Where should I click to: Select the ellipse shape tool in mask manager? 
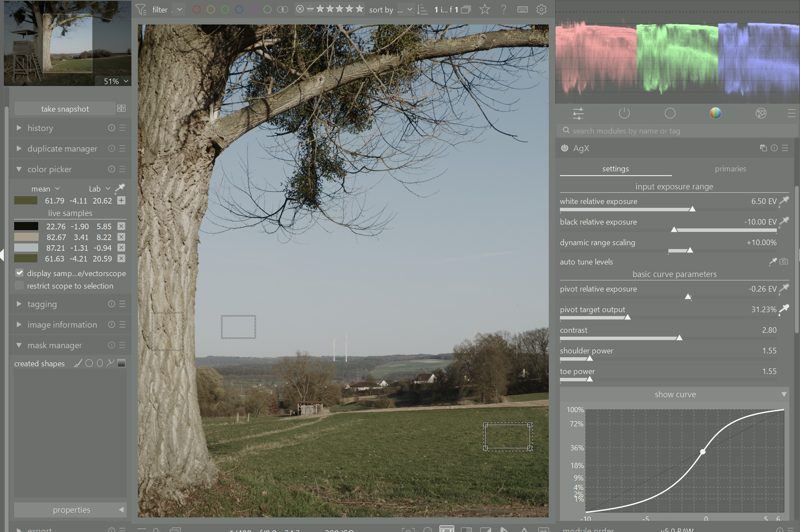tap(100, 363)
